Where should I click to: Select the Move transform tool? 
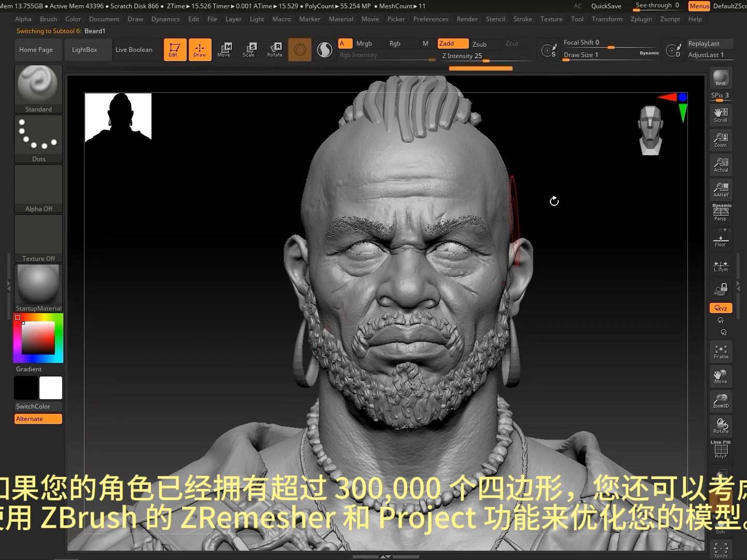click(224, 50)
